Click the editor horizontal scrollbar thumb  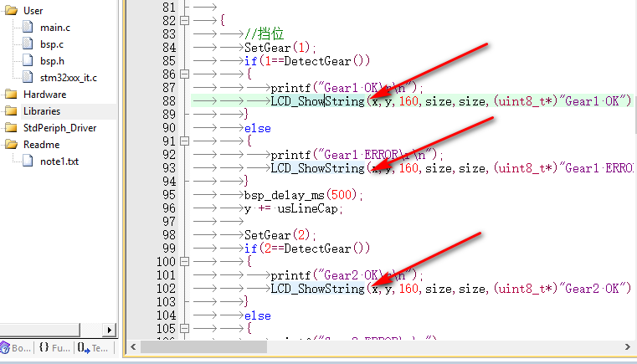[204, 347]
